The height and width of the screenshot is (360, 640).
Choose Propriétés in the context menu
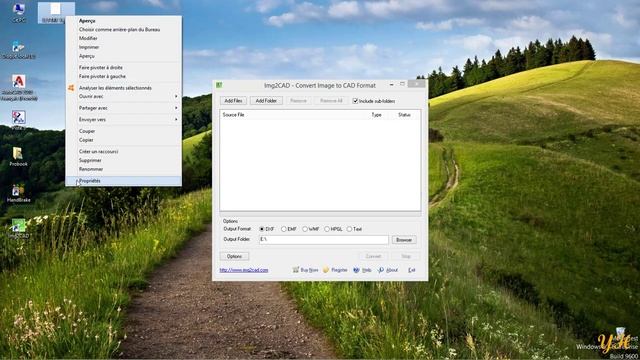pyautogui.click(x=123, y=180)
